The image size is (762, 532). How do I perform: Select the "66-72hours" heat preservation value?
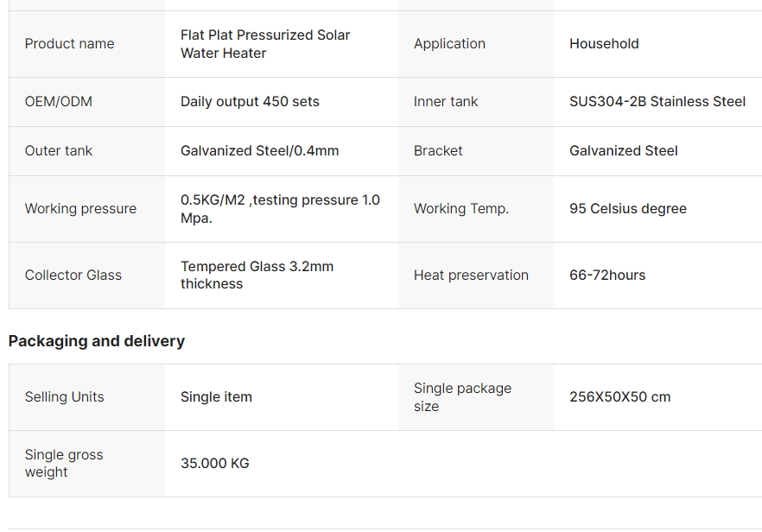point(607,275)
